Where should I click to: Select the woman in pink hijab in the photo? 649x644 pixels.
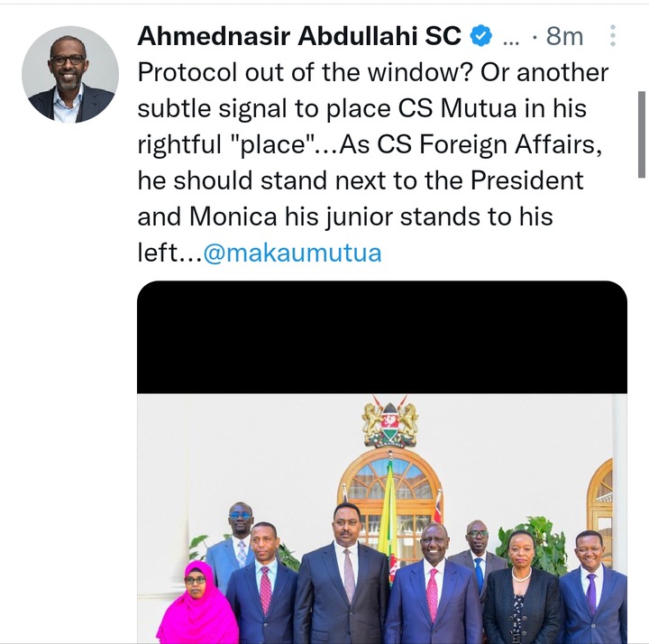pyautogui.click(x=198, y=603)
